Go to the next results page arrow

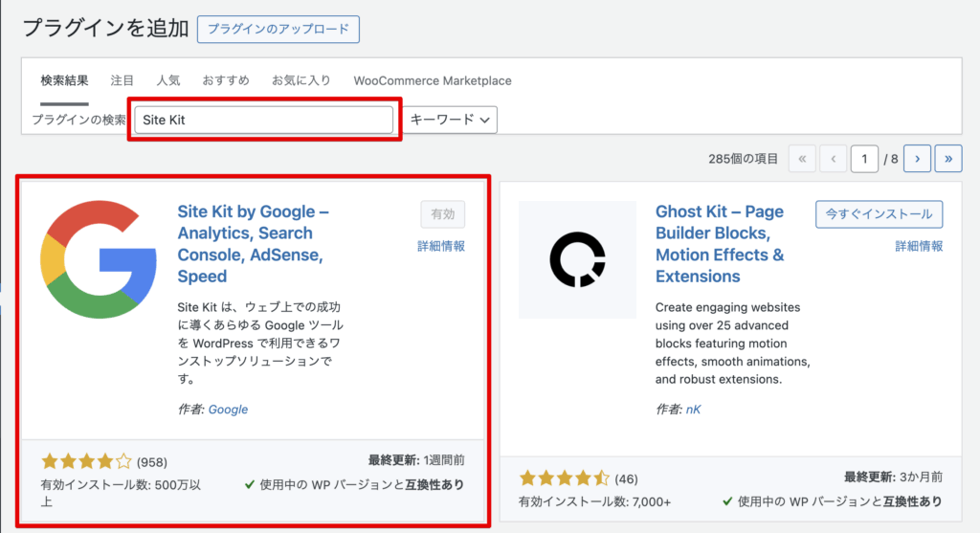point(917,159)
